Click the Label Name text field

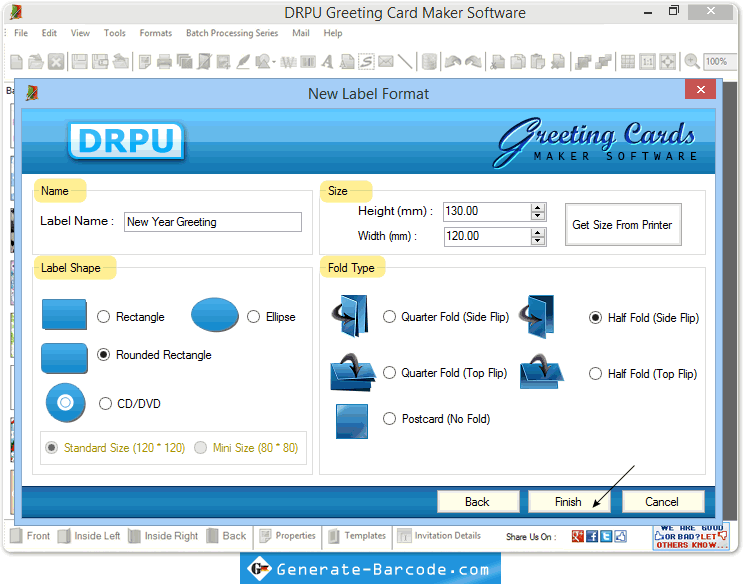pos(213,222)
